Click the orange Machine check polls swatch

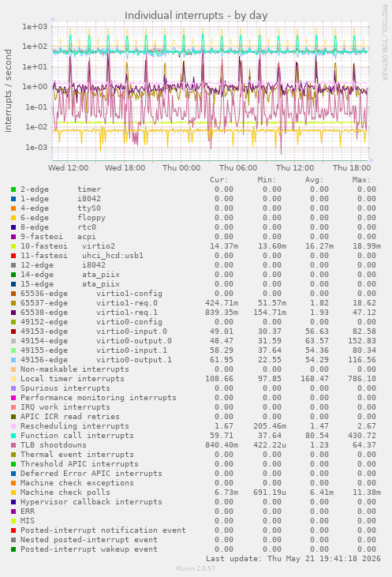click(x=13, y=493)
